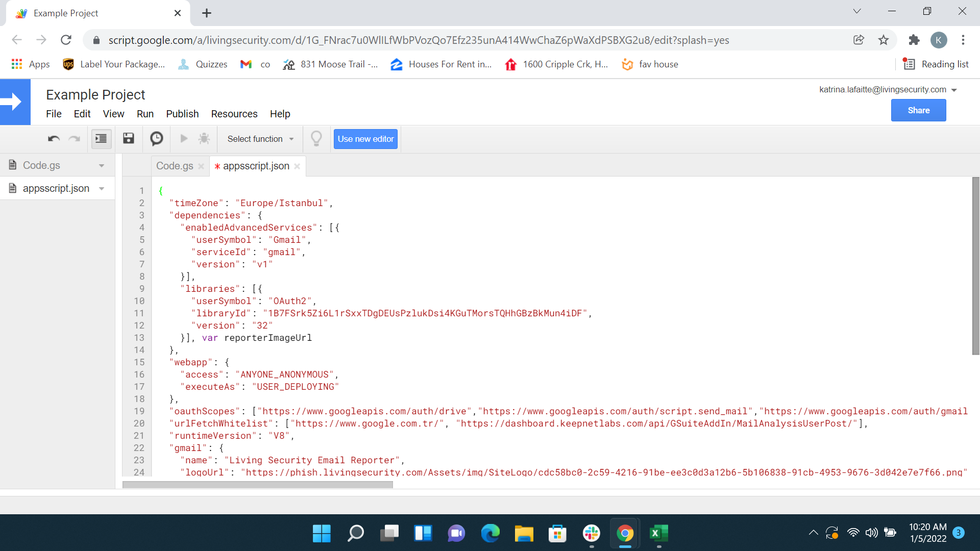Open the fav house bookmark

(650, 64)
